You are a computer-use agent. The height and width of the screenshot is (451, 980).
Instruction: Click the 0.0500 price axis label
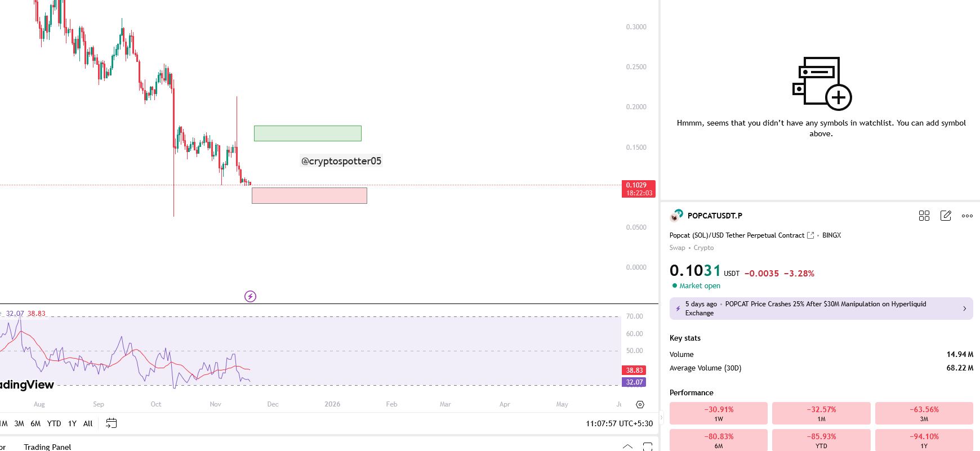(x=636, y=227)
